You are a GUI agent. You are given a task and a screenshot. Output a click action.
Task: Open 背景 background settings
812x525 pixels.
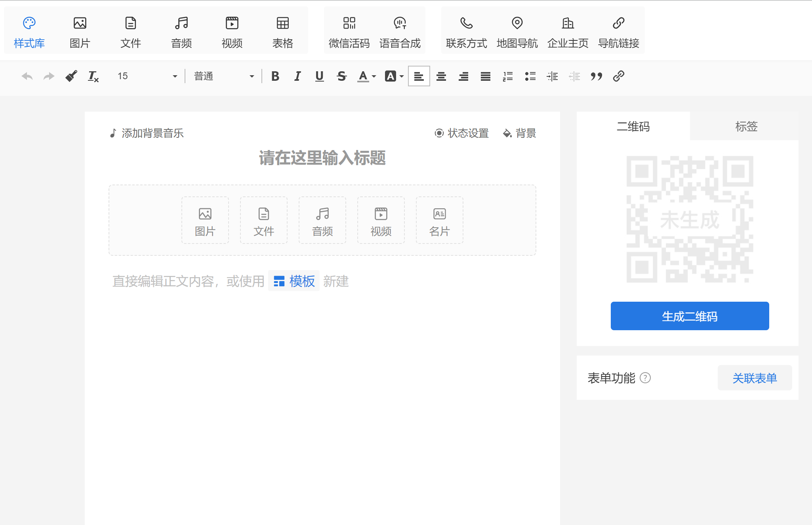(519, 133)
